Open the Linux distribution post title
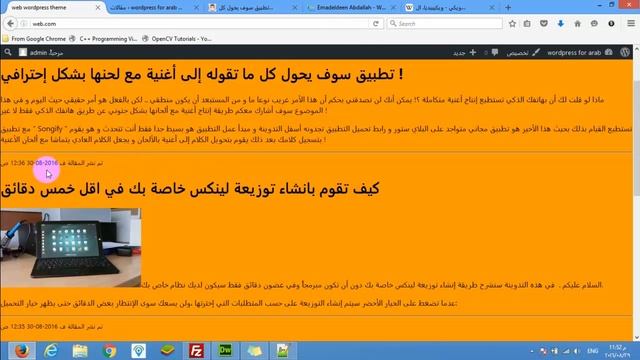Viewport: 640px width, 360px height. click(x=190, y=189)
